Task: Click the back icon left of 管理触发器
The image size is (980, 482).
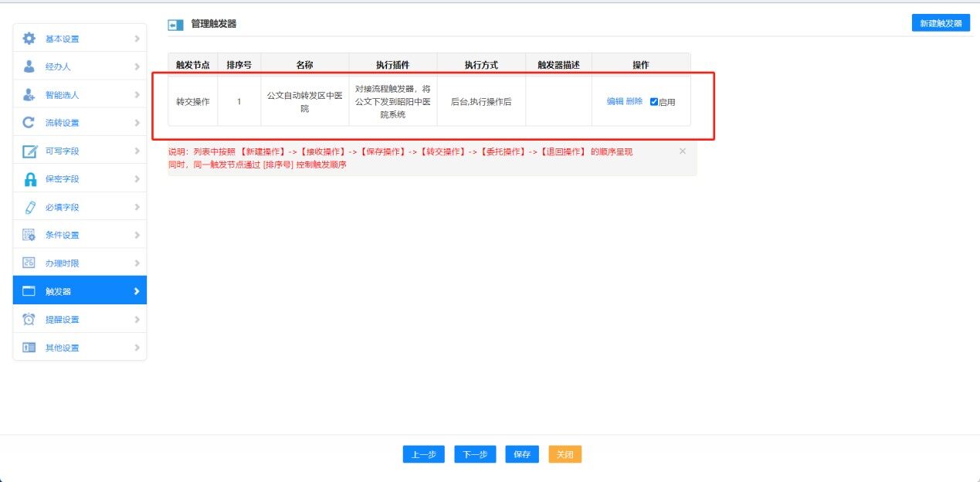Action: tap(175, 25)
